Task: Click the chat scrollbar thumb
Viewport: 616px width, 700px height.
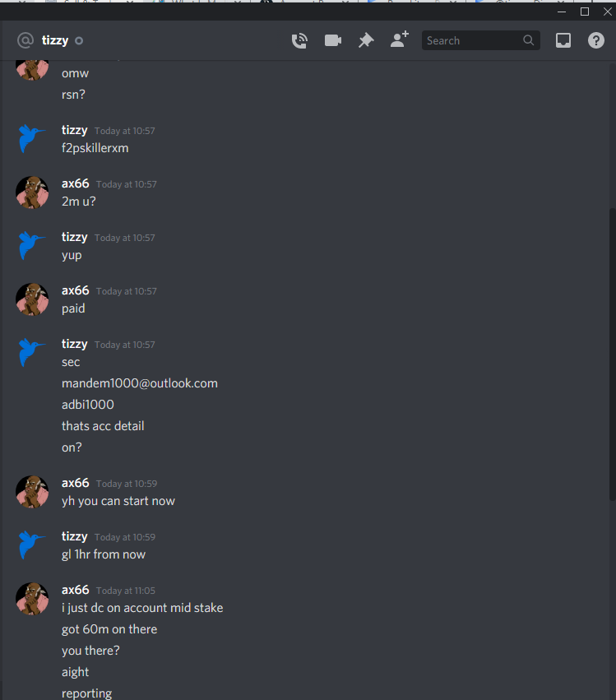Action: pyautogui.click(x=613, y=355)
